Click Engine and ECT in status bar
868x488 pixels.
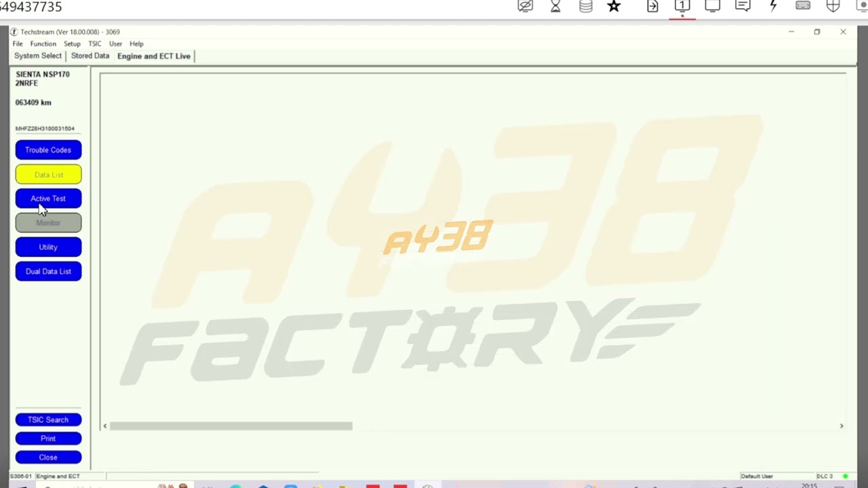pyautogui.click(x=58, y=476)
